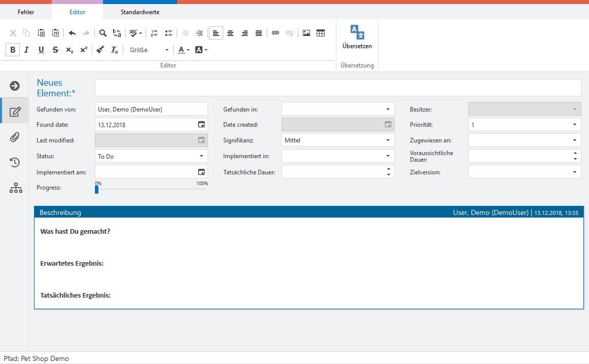The image size is (589, 364).
Task: Switch to the Standardwerte tab
Action: pyautogui.click(x=140, y=12)
